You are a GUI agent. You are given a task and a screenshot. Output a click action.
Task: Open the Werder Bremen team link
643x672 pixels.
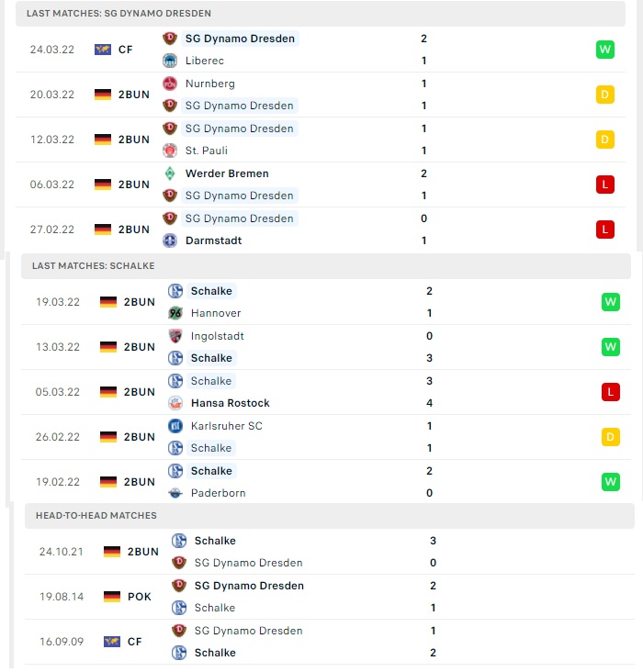[227, 174]
